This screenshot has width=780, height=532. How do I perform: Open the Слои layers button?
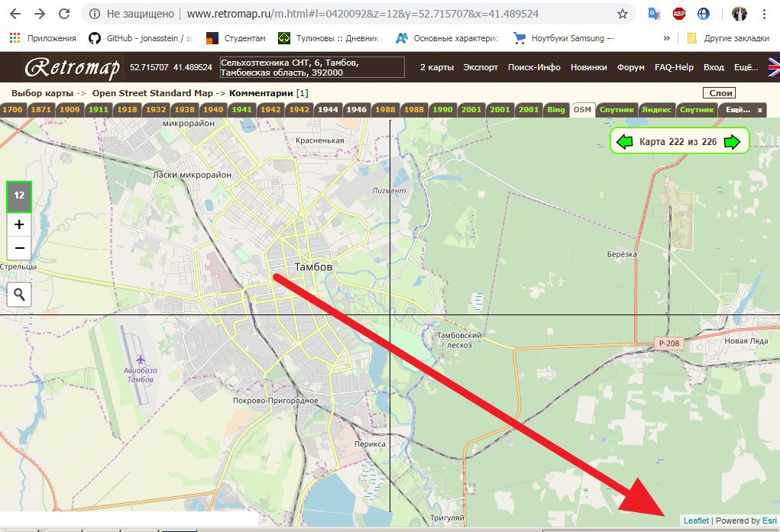pyautogui.click(x=720, y=93)
